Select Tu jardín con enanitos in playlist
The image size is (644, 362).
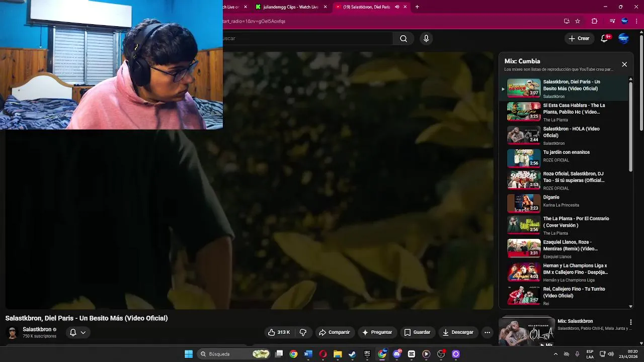coord(565,158)
